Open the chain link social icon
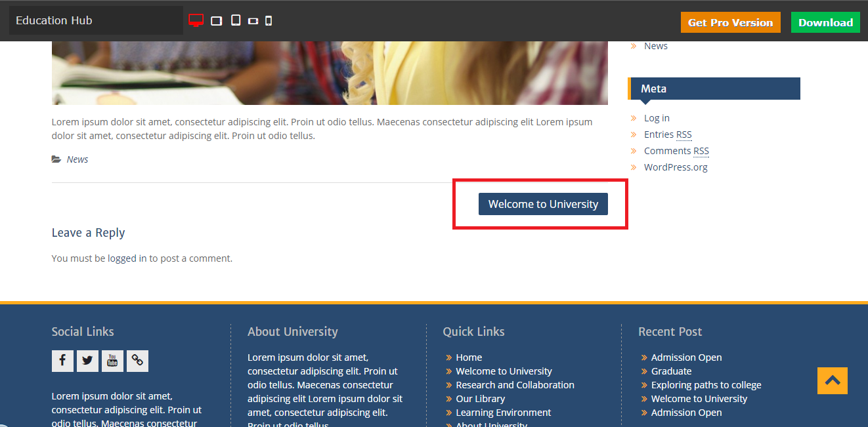 click(137, 361)
